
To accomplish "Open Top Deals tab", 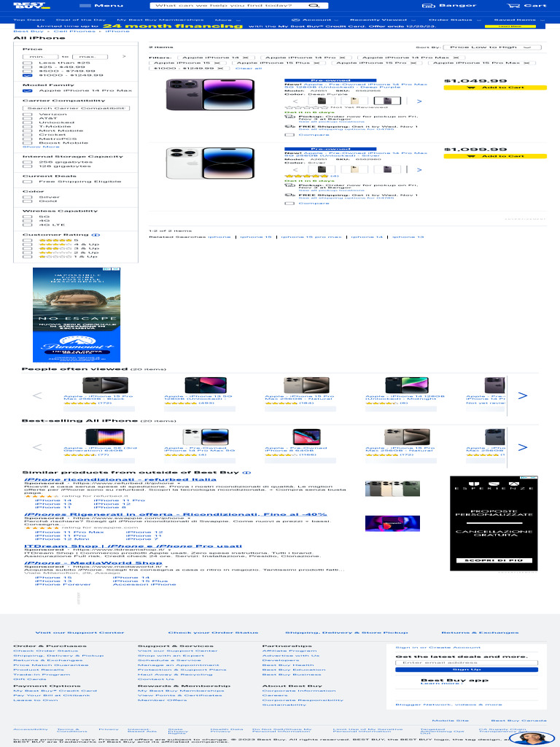I will point(29,20).
